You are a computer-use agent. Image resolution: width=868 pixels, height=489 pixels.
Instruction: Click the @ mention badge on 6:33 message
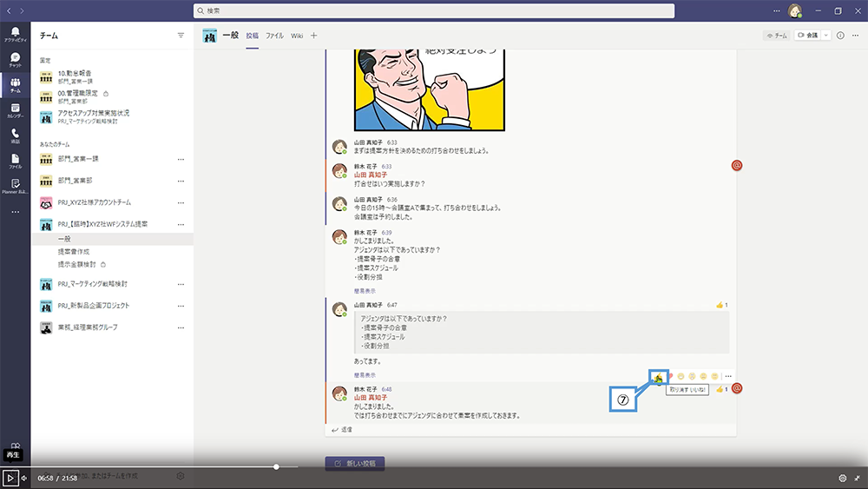(x=737, y=166)
